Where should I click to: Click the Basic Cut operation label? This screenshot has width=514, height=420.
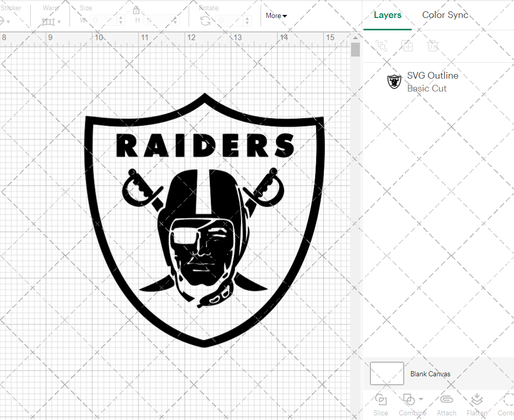pos(427,88)
